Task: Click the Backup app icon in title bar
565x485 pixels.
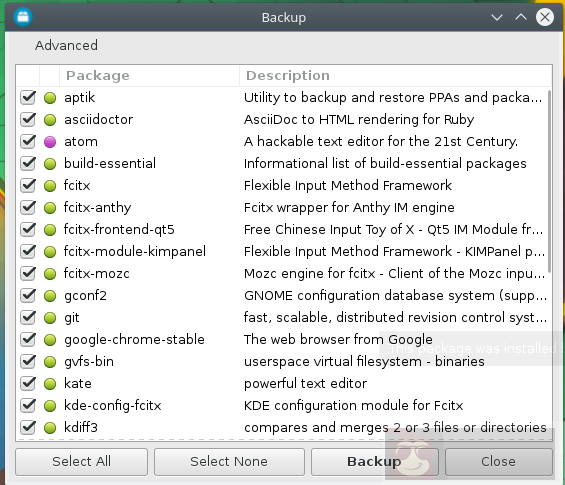Action: pyautogui.click(x=23, y=17)
